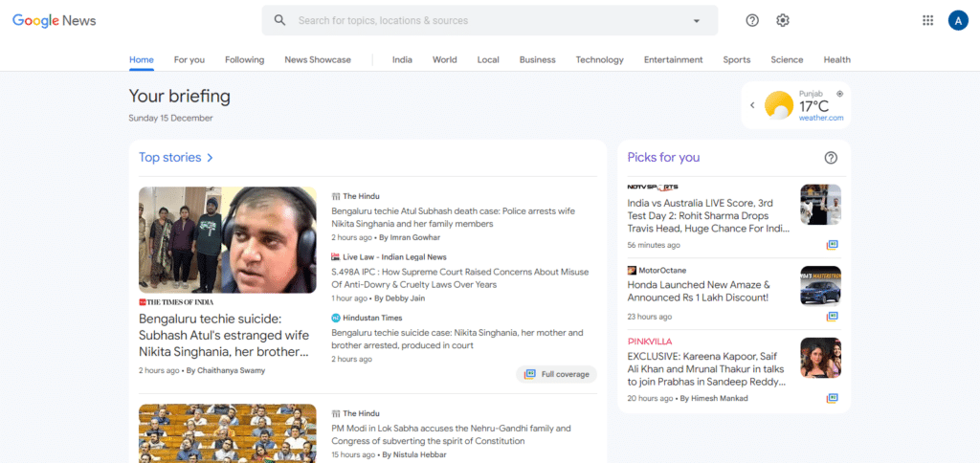Open the Technology section
This screenshot has width=980, height=463.
click(599, 60)
